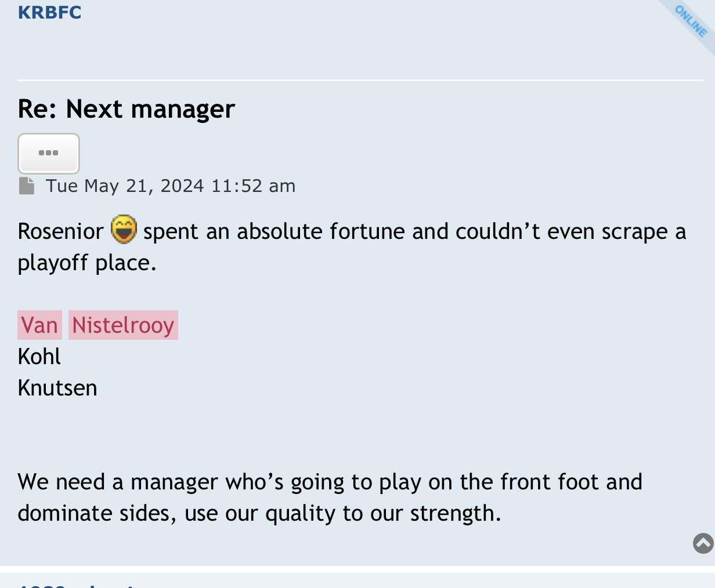This screenshot has width=715, height=588.
Task: Jump to top using the up-arrow icon
Action: click(703, 543)
